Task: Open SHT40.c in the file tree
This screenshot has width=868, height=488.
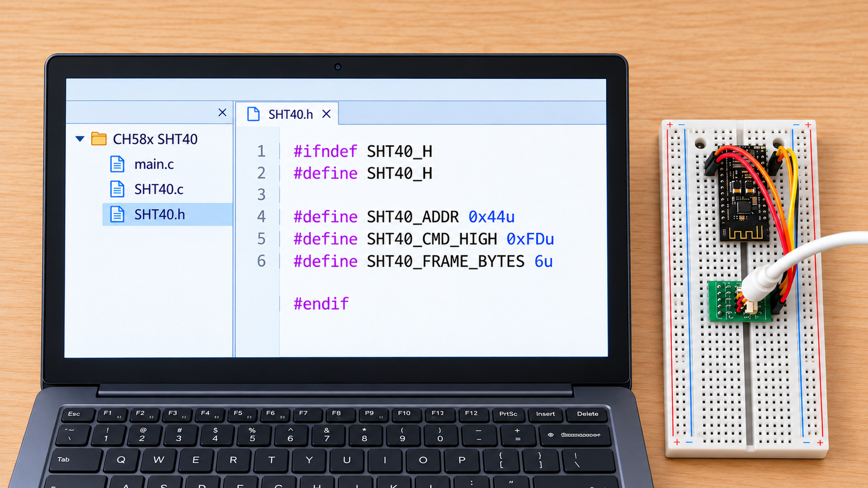Action: click(x=159, y=189)
